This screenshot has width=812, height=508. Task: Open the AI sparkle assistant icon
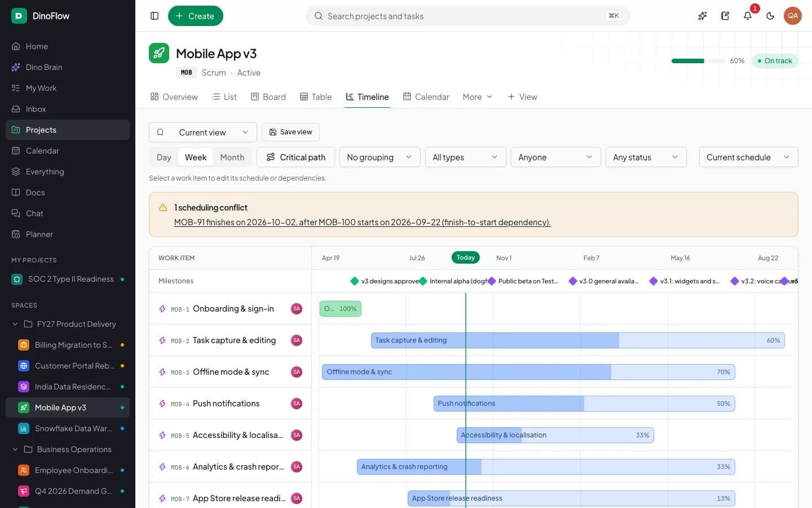point(703,16)
